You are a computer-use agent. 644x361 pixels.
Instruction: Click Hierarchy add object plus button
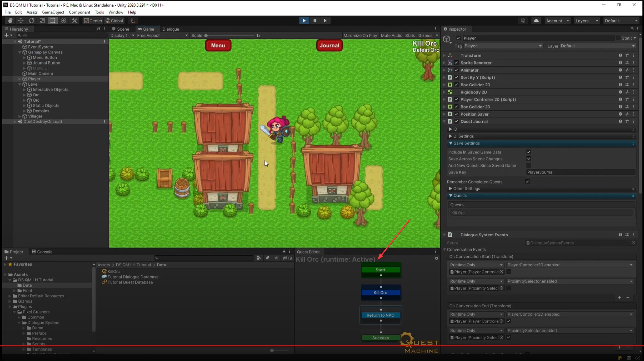(8, 35)
